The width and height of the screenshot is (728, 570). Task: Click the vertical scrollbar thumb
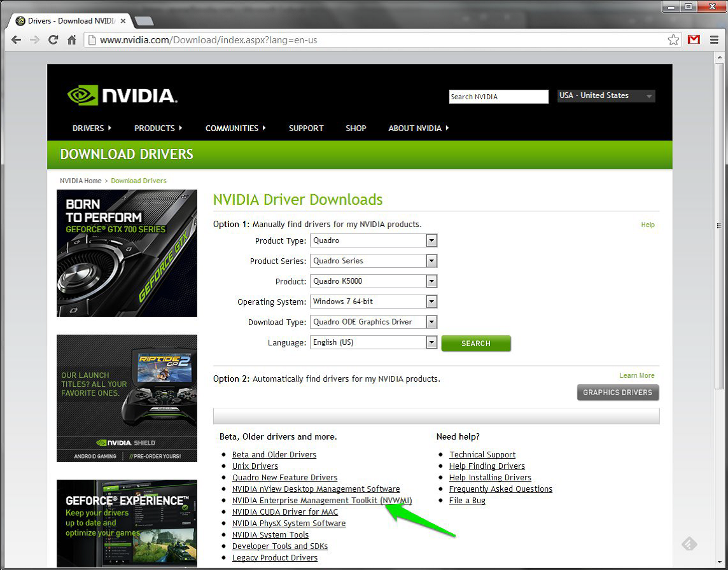tap(720, 225)
